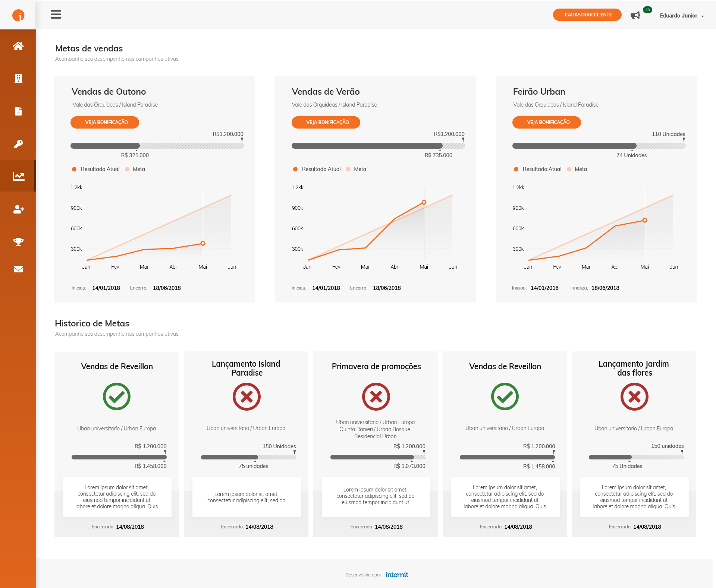716x588 pixels.
Task: Click the building icon in sidebar
Action: [18, 78]
